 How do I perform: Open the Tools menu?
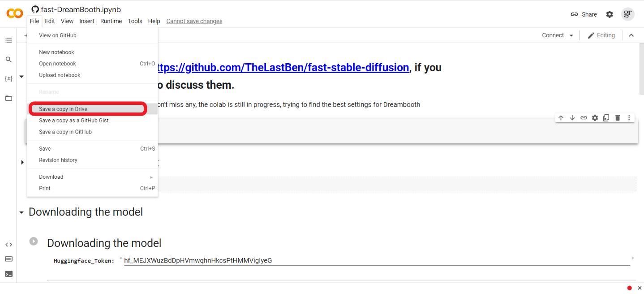pyautogui.click(x=135, y=21)
